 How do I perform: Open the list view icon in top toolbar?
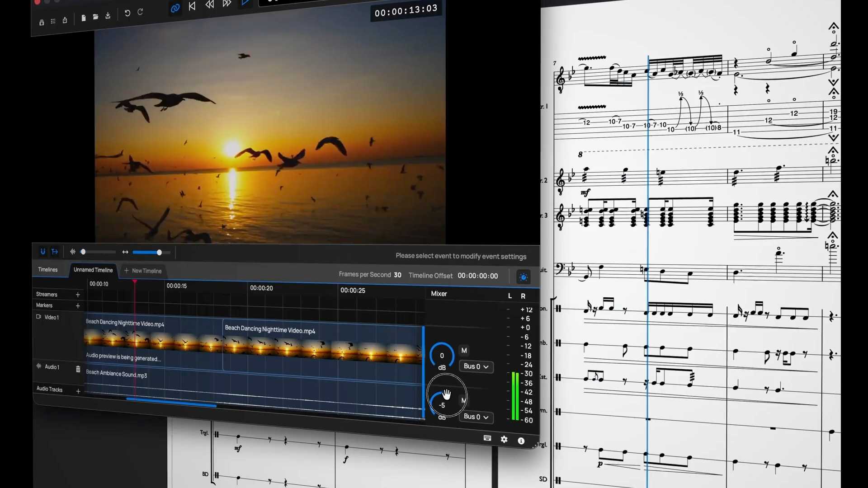click(53, 21)
